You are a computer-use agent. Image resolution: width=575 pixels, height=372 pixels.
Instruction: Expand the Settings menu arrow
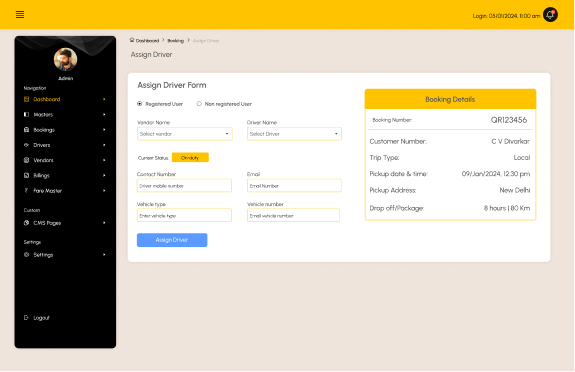pyautogui.click(x=104, y=255)
